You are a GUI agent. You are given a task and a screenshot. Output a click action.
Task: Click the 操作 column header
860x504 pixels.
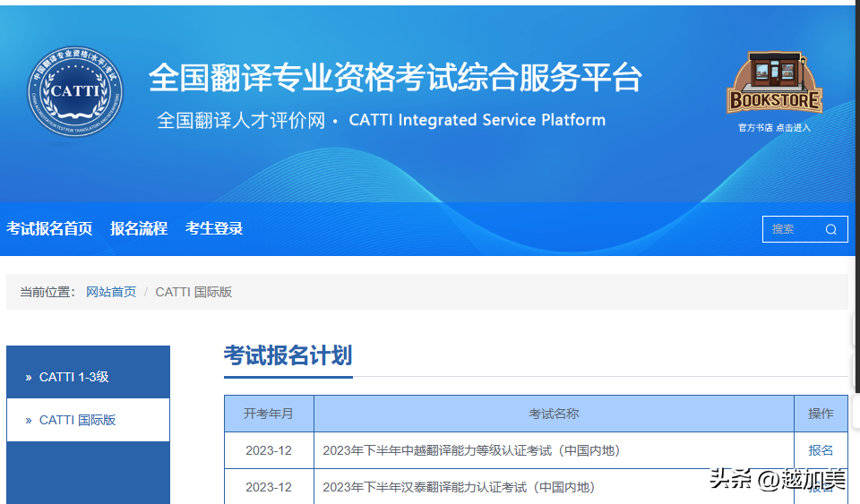821,414
